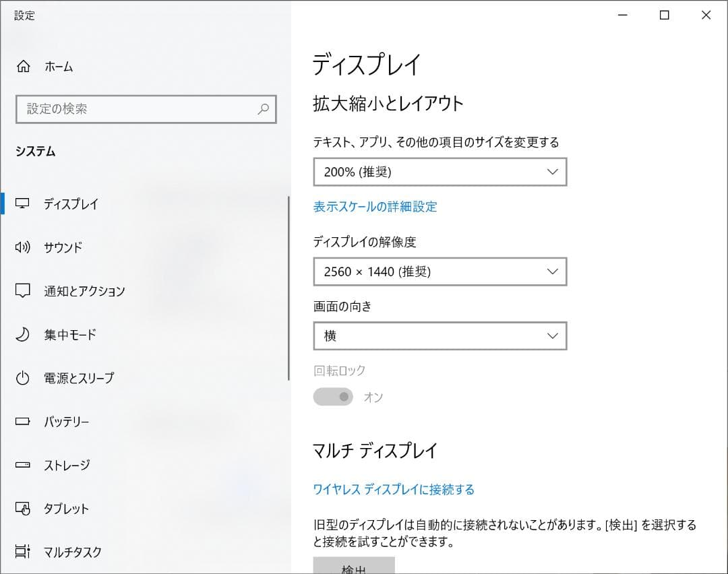Image resolution: width=728 pixels, height=574 pixels.
Task: Open マルチタスク settings icon
Action: pos(22,552)
